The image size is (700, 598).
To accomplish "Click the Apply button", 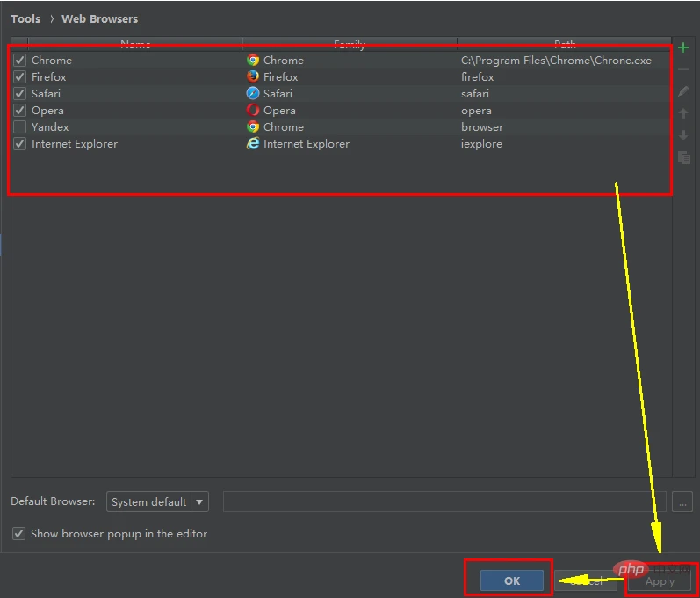I will 660,581.
